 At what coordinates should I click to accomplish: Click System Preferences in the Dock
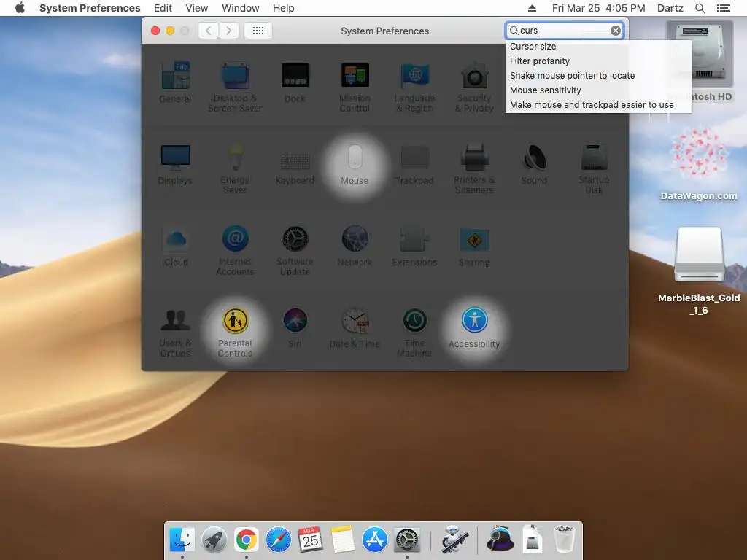click(x=407, y=540)
